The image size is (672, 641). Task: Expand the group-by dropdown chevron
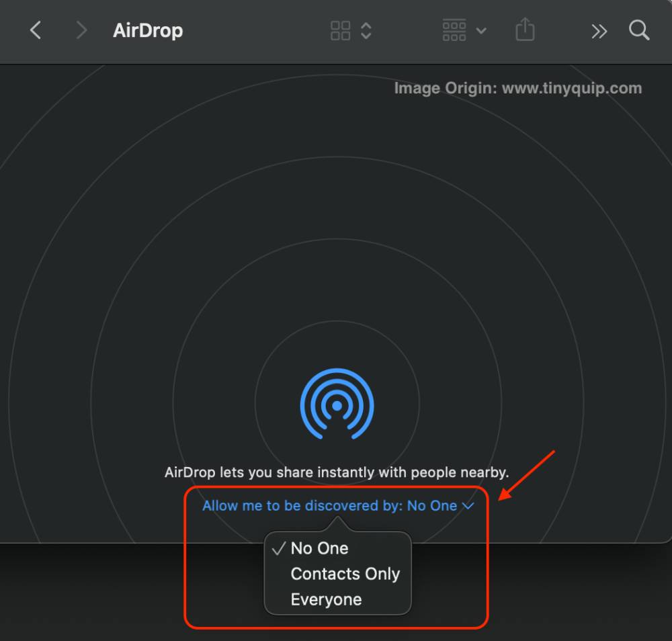click(481, 31)
